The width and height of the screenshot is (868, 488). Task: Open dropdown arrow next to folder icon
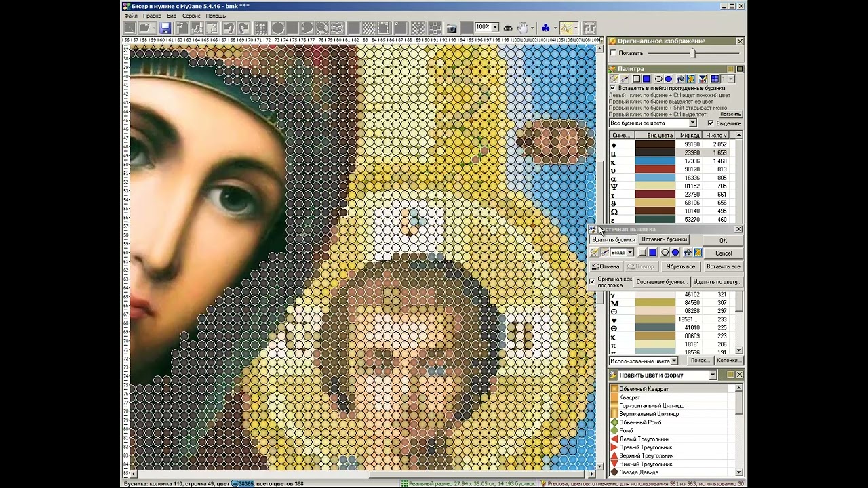tap(155, 28)
